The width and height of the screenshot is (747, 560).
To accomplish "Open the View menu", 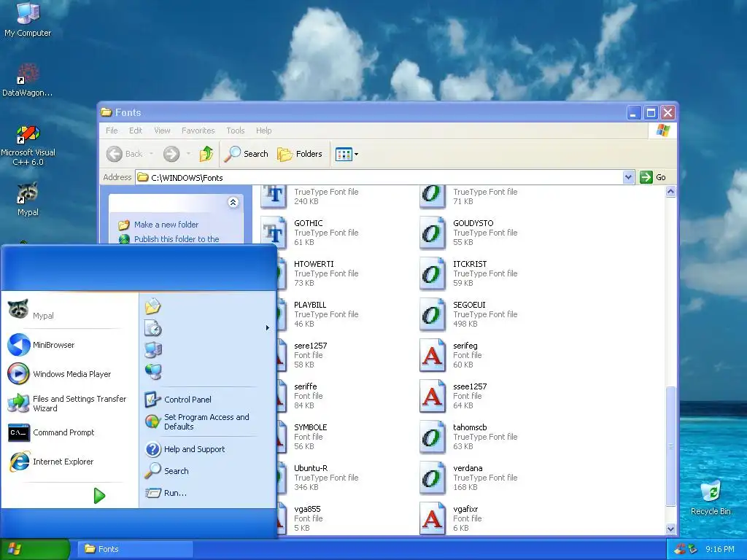I will point(162,131).
